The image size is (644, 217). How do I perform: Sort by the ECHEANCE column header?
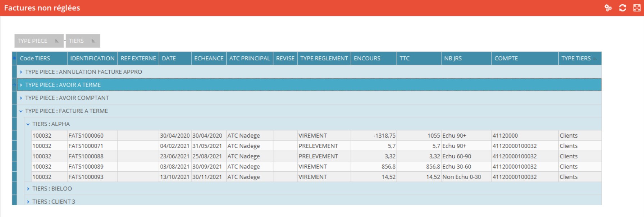(x=209, y=58)
